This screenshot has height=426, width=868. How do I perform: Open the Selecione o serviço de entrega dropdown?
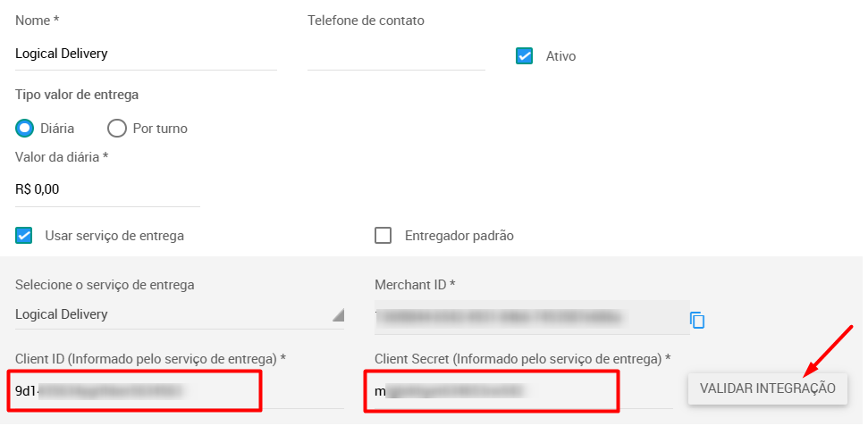[x=180, y=314]
